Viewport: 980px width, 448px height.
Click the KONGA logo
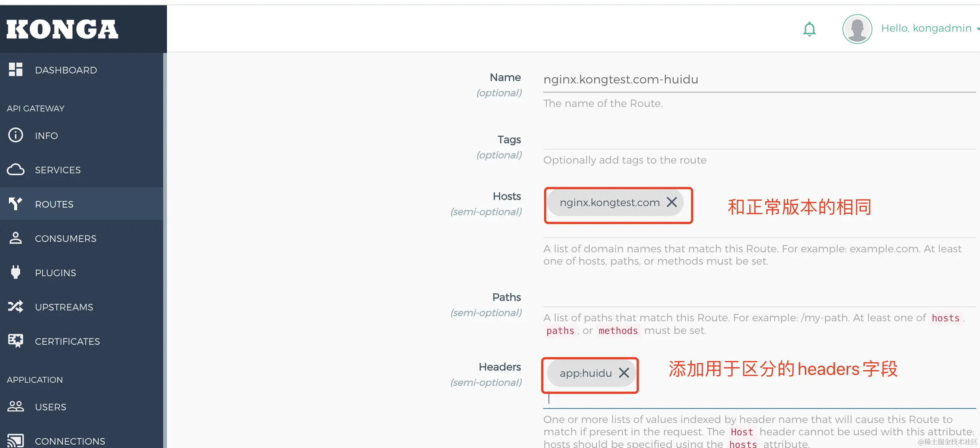pos(62,29)
